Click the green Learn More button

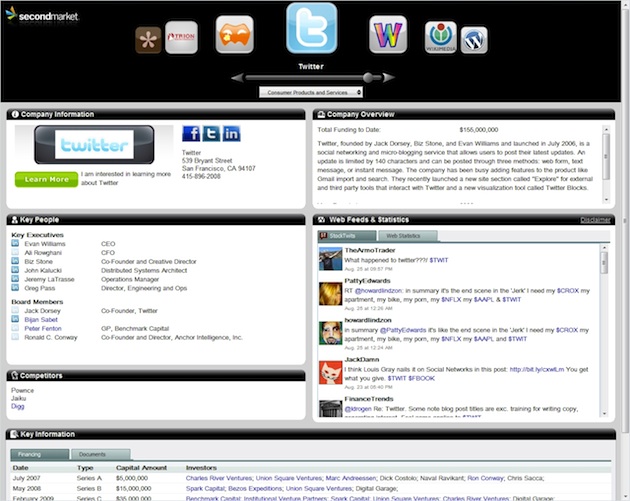46,179
